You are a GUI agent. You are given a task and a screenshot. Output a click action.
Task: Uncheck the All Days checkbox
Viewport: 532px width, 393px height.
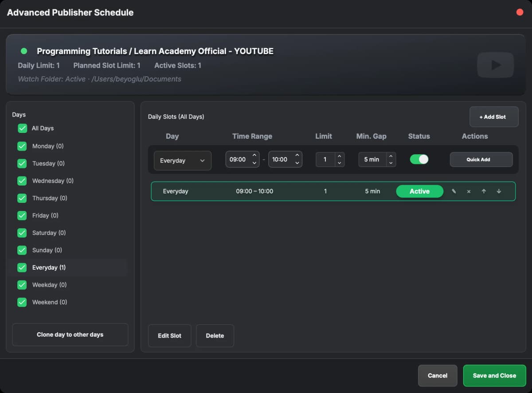coord(22,128)
